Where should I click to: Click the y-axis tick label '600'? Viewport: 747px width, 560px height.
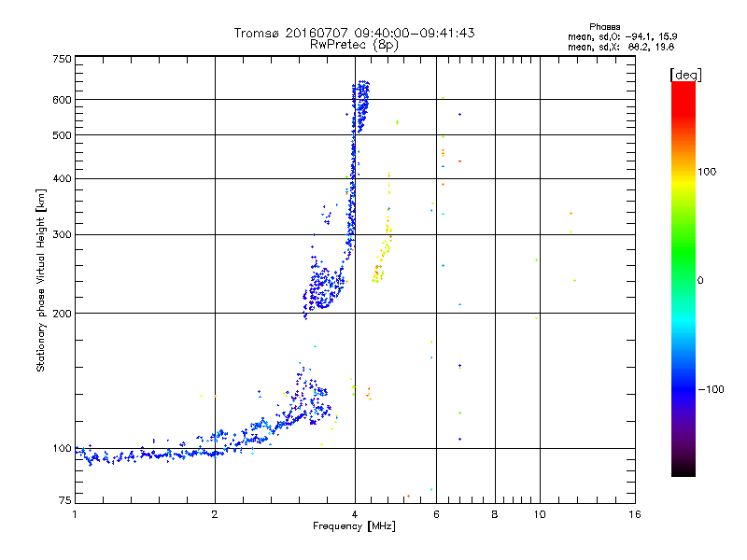tap(62, 100)
